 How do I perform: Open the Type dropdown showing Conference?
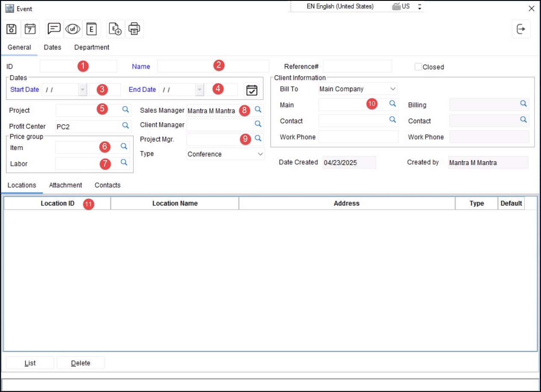point(260,154)
